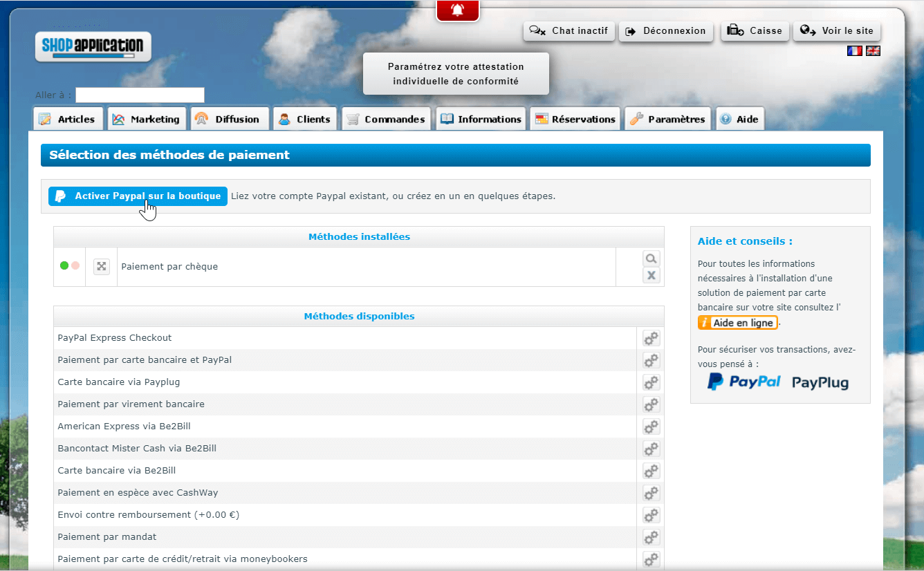Switch language using the French flag
The height and width of the screenshot is (571, 924).
(854, 50)
